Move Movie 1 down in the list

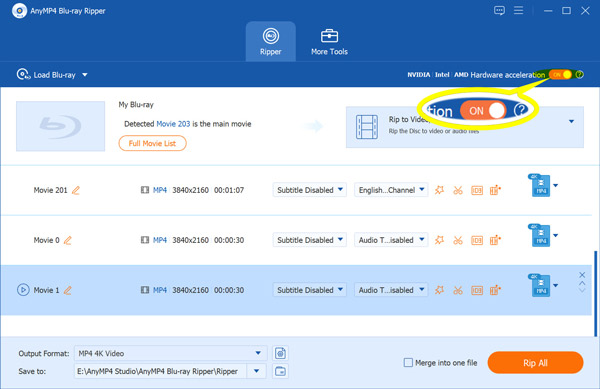[x=582, y=290]
